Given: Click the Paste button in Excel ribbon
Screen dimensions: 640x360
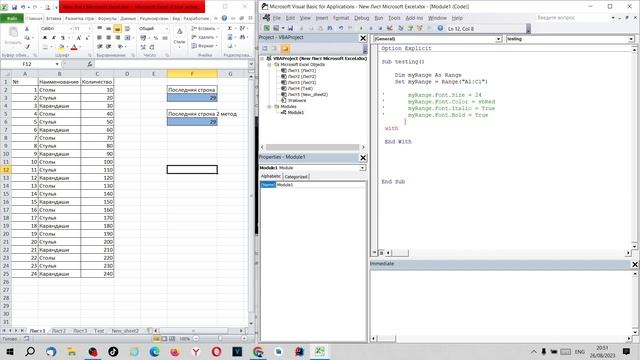Looking at the screenshot, I should [x=13, y=36].
